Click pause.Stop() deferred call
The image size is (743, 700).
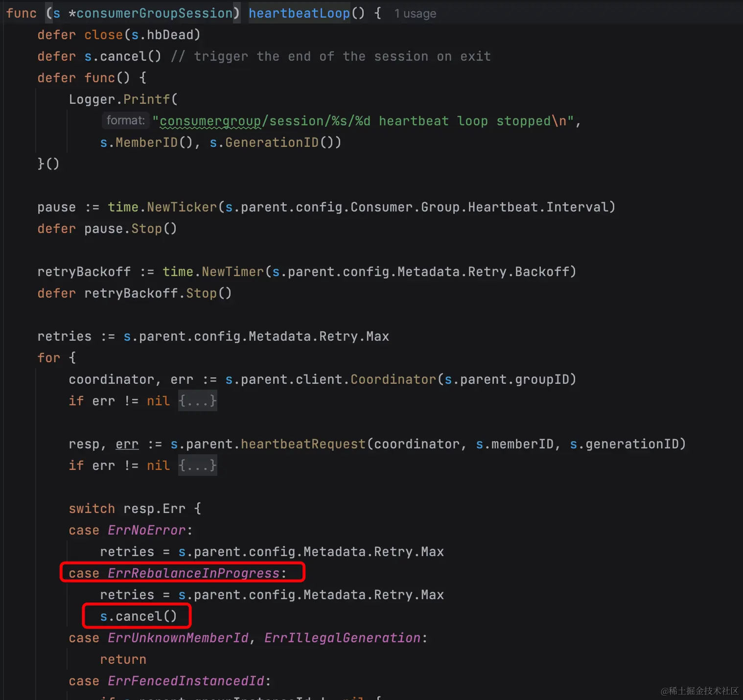131,229
